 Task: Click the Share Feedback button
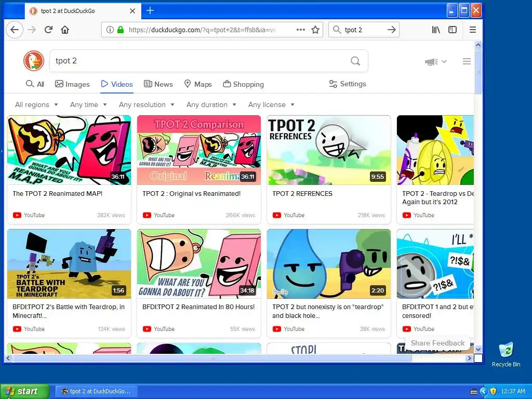[437, 343]
